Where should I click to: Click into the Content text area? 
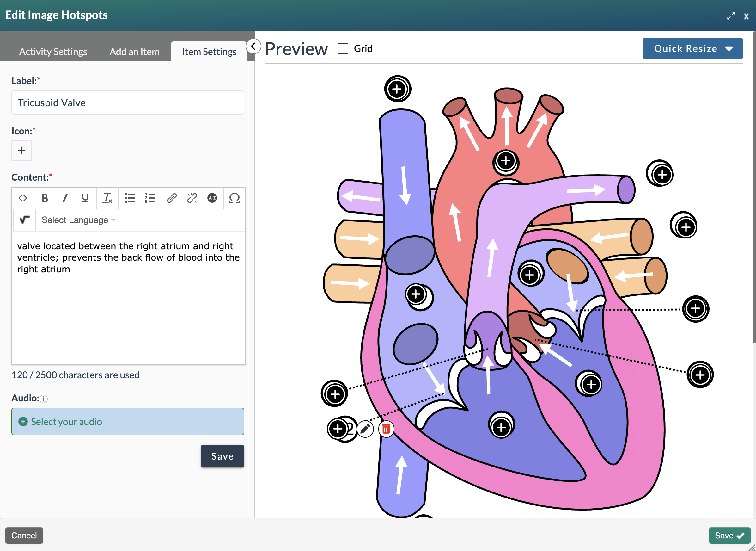tap(128, 297)
